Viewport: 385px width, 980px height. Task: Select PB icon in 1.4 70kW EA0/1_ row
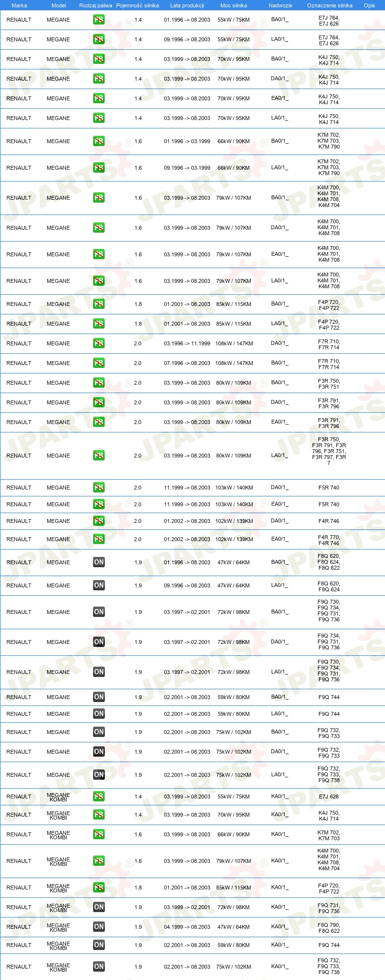click(x=99, y=98)
